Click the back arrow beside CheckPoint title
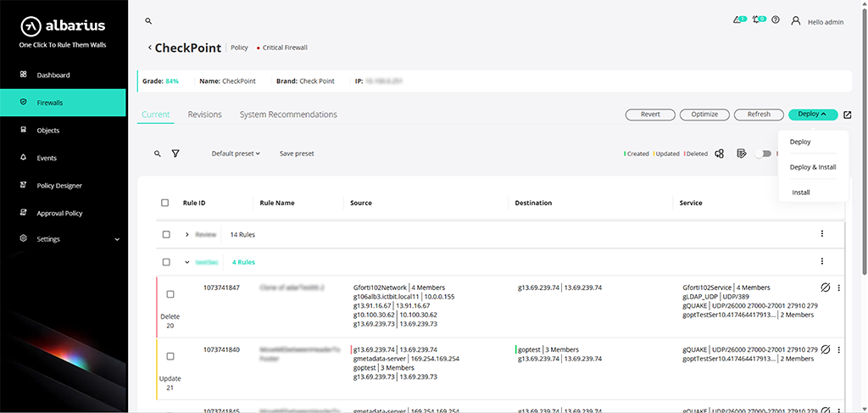868x413 pixels. [149, 47]
